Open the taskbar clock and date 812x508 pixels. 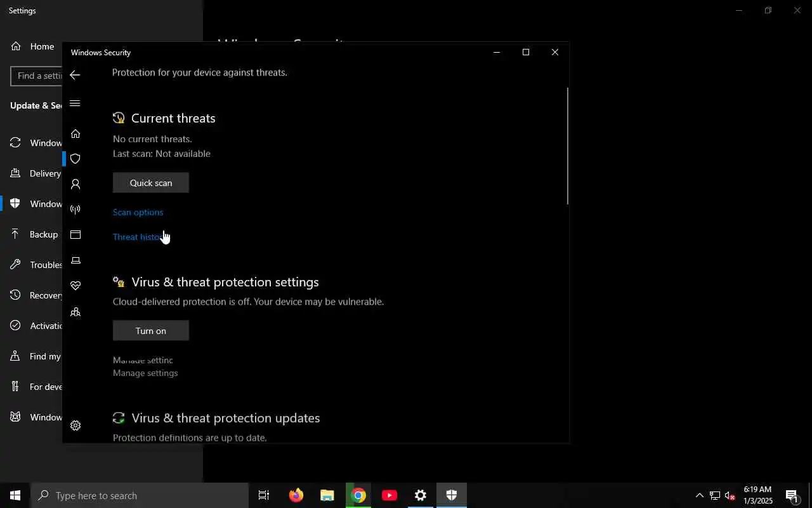click(758, 495)
